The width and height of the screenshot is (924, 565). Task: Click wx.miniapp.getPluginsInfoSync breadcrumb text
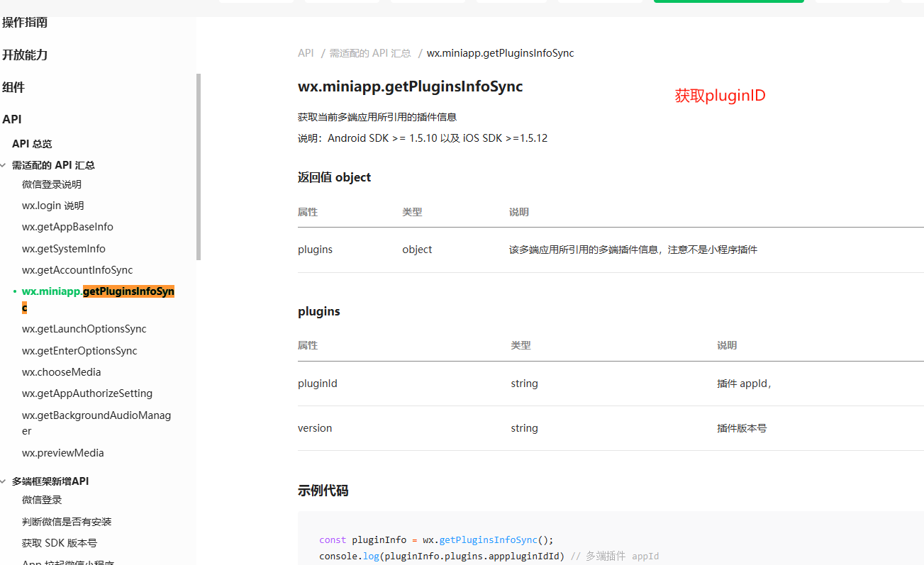coord(501,53)
